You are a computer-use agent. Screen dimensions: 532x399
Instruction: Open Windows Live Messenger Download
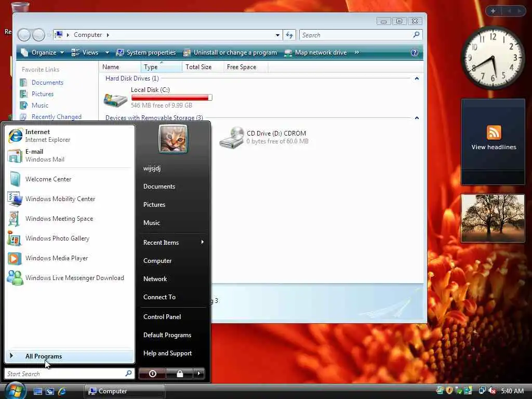click(70, 278)
